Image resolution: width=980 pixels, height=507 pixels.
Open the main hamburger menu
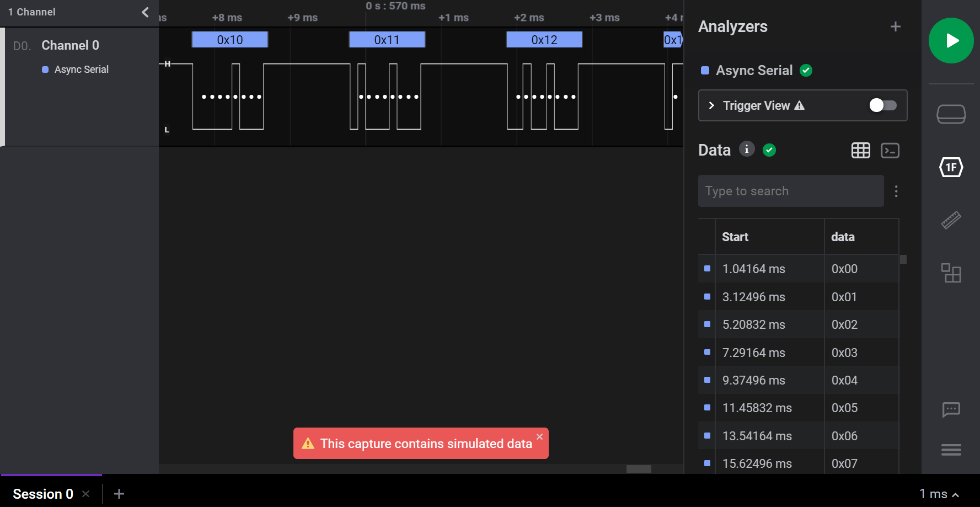pyautogui.click(x=951, y=450)
